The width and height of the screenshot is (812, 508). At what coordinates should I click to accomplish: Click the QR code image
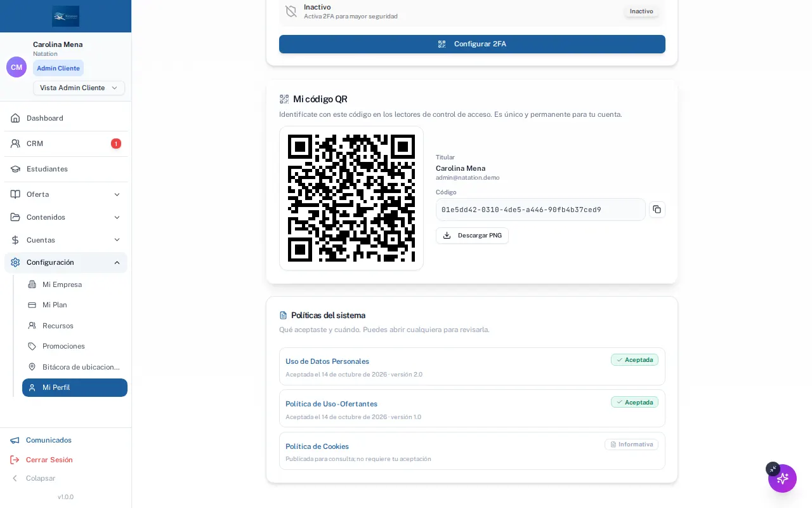[x=351, y=198]
